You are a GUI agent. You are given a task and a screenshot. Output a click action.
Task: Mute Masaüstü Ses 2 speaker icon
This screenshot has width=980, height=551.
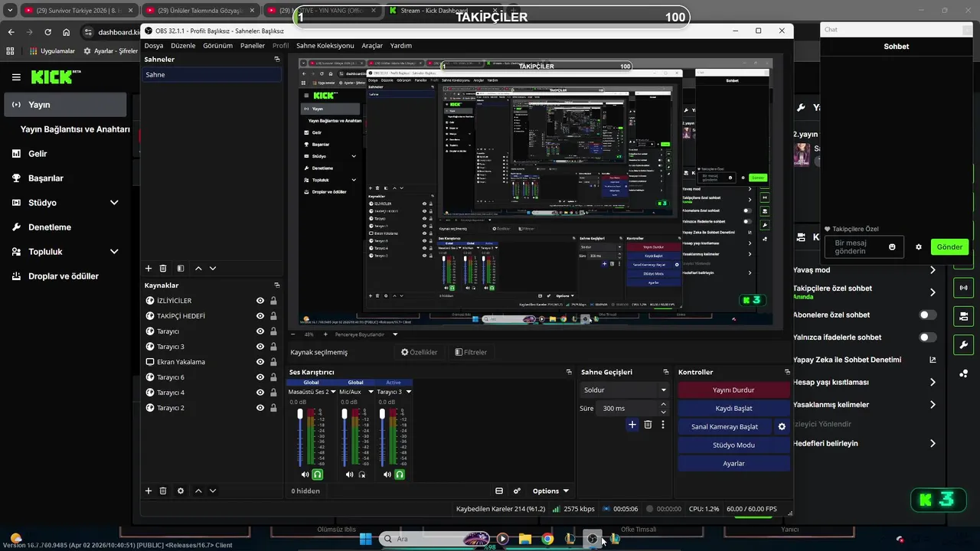click(305, 474)
